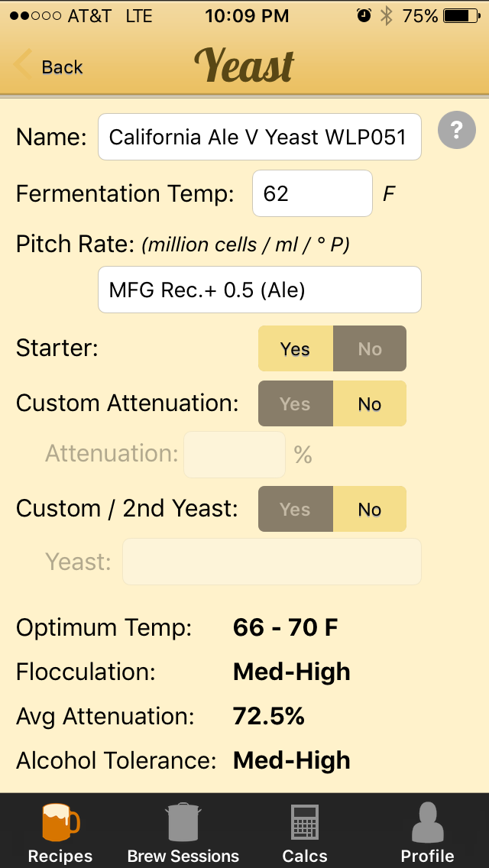
Task: Open the yeast Name selector field
Action: coord(260,137)
